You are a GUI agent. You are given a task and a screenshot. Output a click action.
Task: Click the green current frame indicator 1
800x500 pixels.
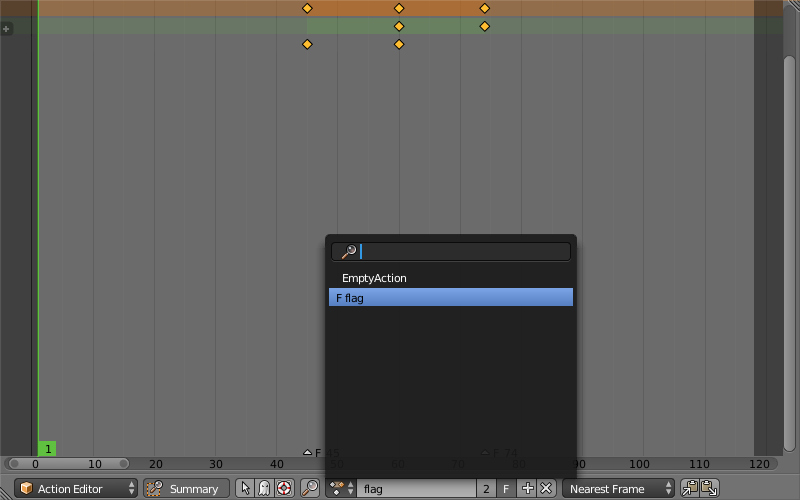pos(47,448)
